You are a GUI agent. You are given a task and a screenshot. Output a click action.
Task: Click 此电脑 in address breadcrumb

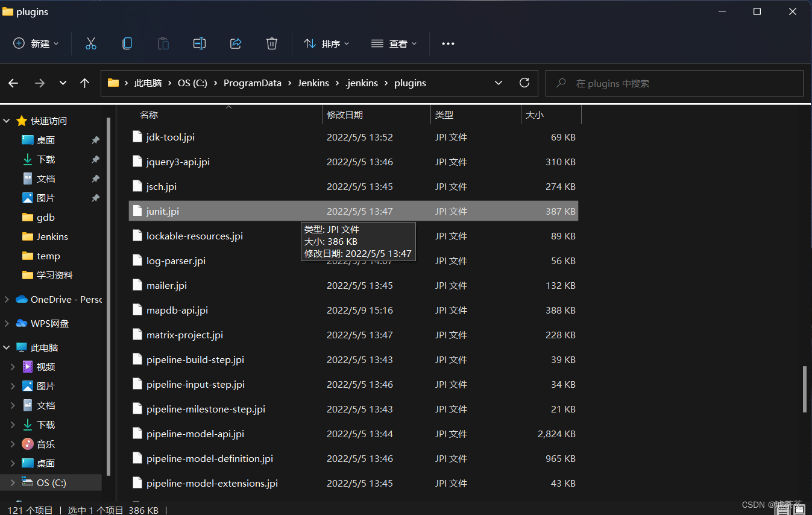pyautogui.click(x=148, y=83)
